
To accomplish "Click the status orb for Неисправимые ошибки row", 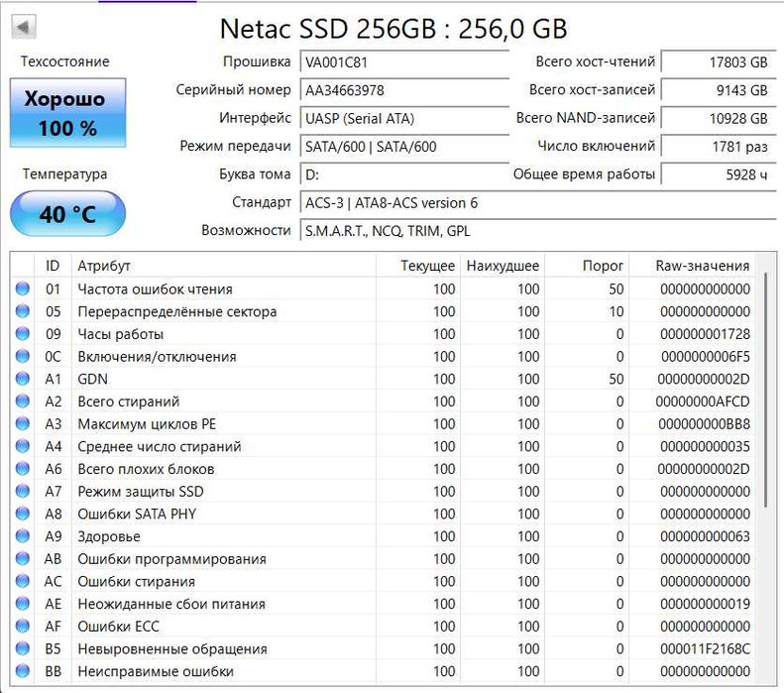I will [23, 671].
